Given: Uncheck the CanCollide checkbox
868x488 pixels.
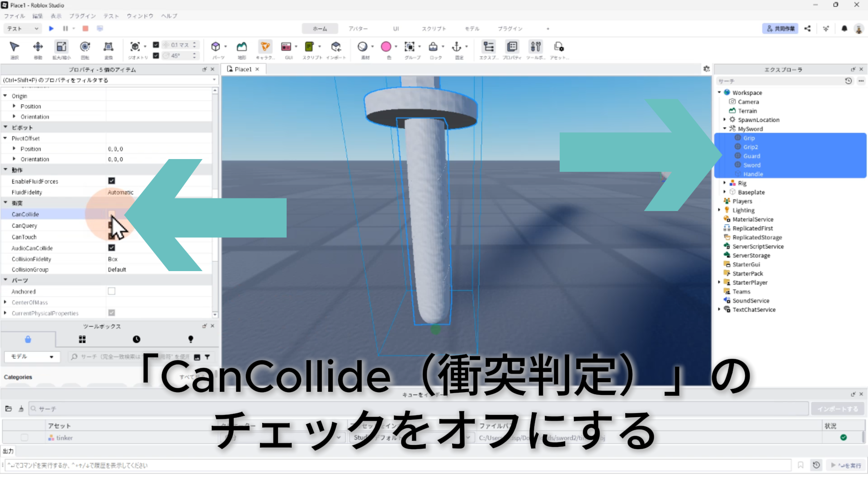Looking at the screenshot, I should 112,214.
